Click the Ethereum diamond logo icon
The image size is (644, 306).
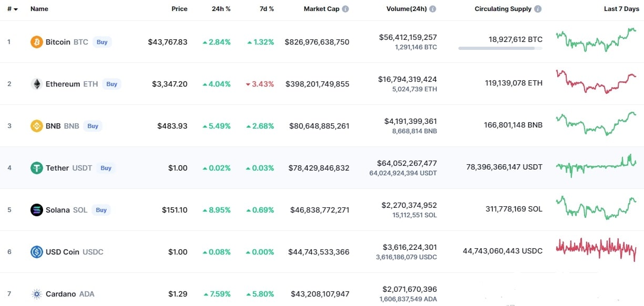click(36, 84)
